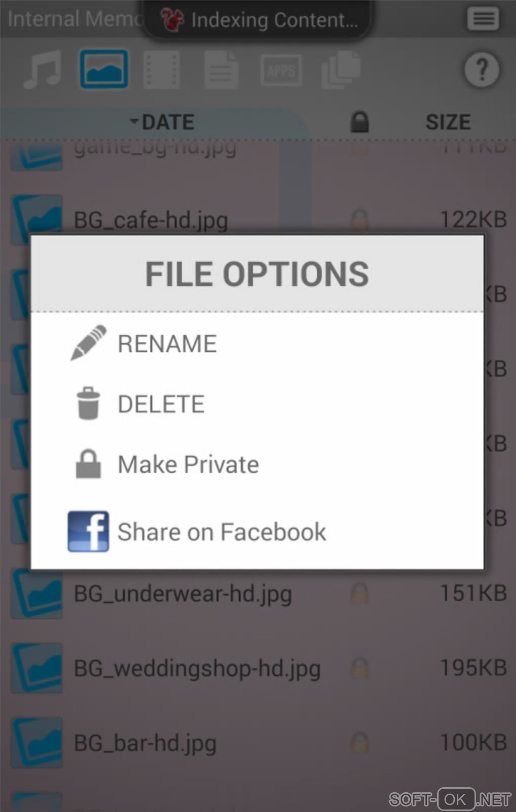Open the BG_cafe-hd.jpg file thumbnail

pos(37,220)
